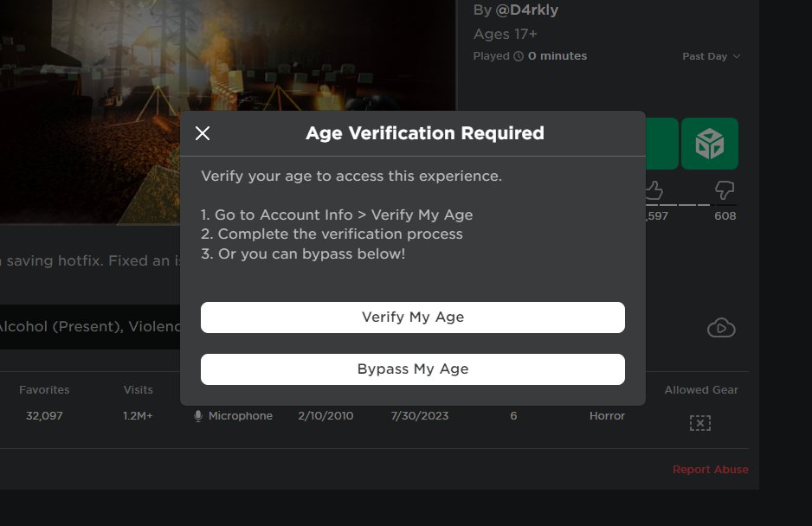Click the '7/30/2023' updated date

420,416
